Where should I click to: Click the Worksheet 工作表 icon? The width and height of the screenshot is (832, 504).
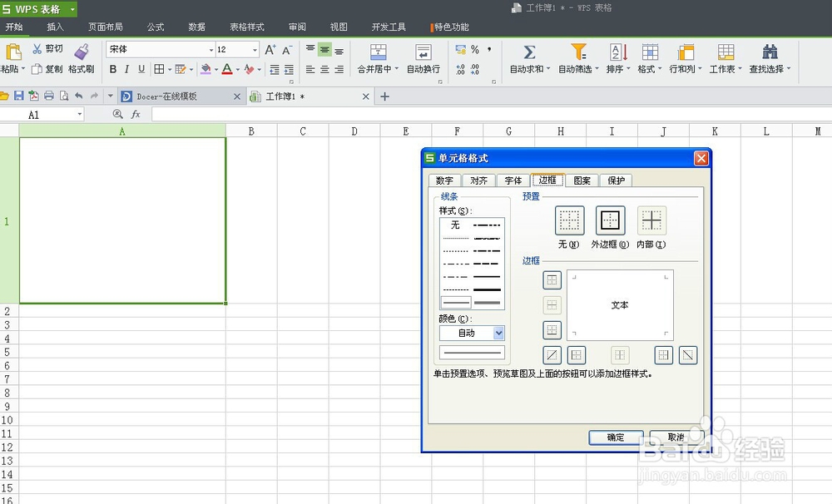coord(726,52)
